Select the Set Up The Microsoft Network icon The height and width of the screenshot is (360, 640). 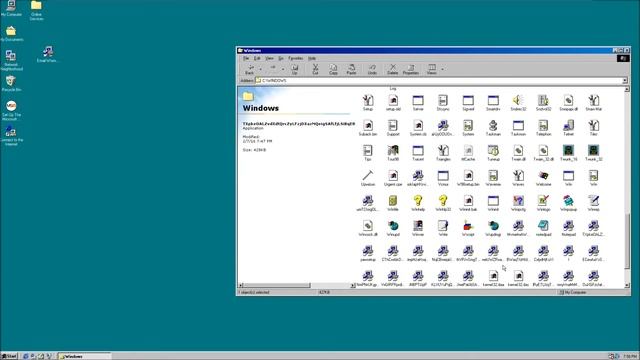[x=11, y=111]
